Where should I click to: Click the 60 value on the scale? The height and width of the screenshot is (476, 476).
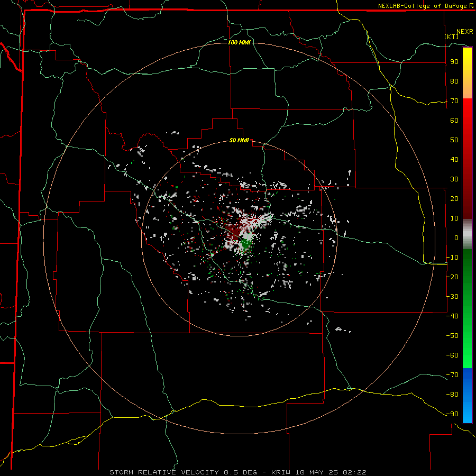coord(454,121)
